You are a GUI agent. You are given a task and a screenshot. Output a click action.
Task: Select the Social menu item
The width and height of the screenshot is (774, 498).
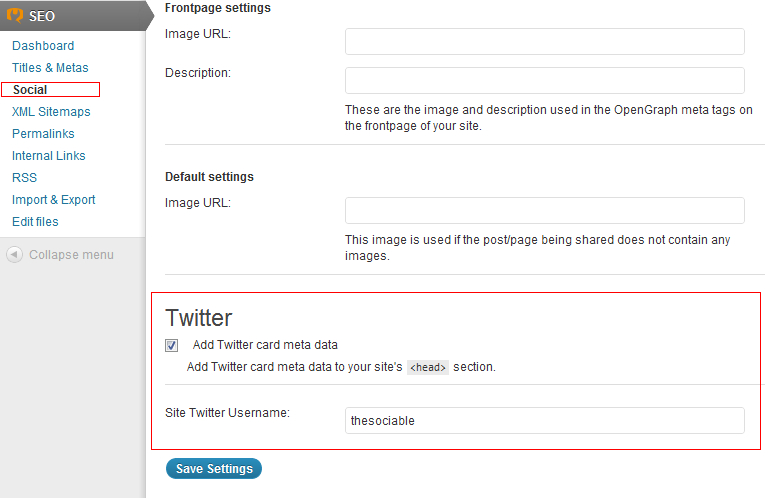[31, 90]
